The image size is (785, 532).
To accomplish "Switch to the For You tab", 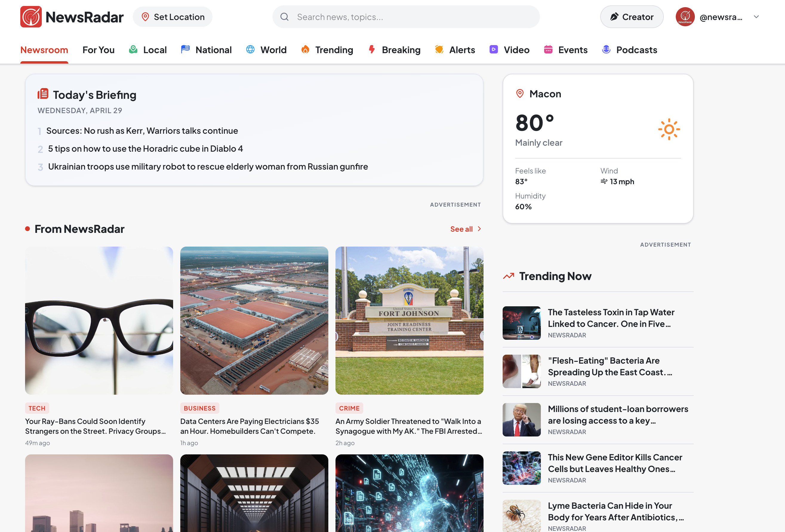I will point(98,49).
